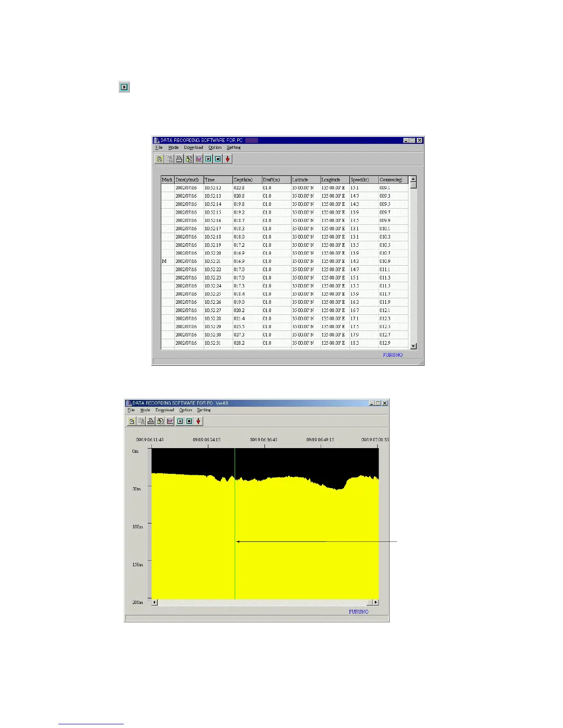The image size is (563, 728).
Task: Open Setting menu in Ver4.0 graph window
Action: click(204, 410)
